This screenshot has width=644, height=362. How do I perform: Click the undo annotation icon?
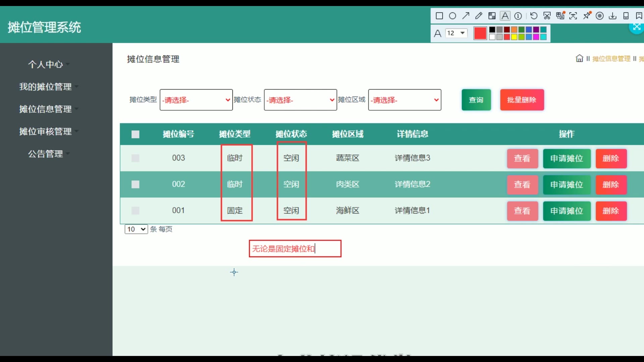coord(534,16)
